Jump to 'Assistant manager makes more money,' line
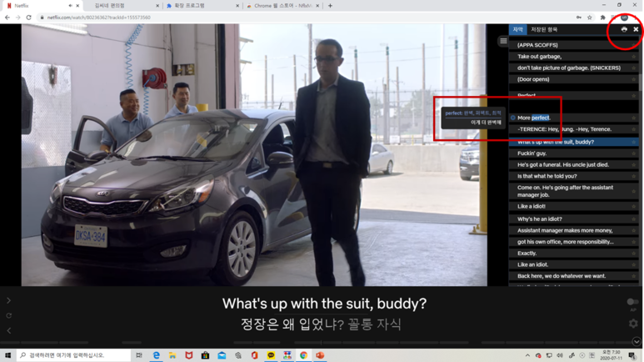Image resolution: width=644 pixels, height=362 pixels. click(573, 231)
